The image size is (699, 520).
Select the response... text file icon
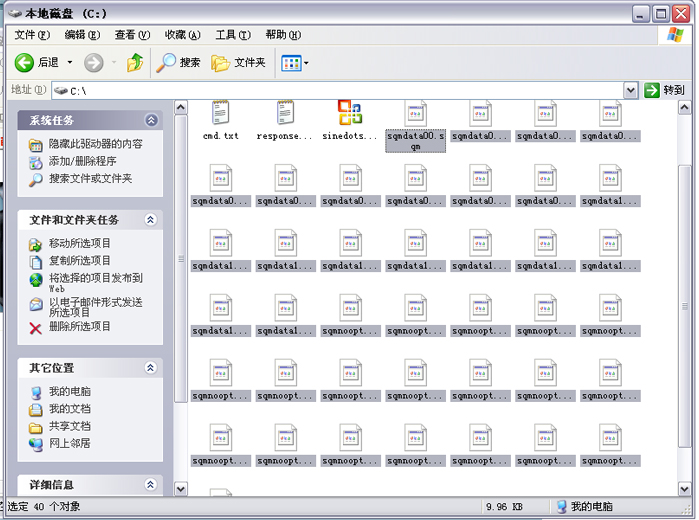coord(285,112)
